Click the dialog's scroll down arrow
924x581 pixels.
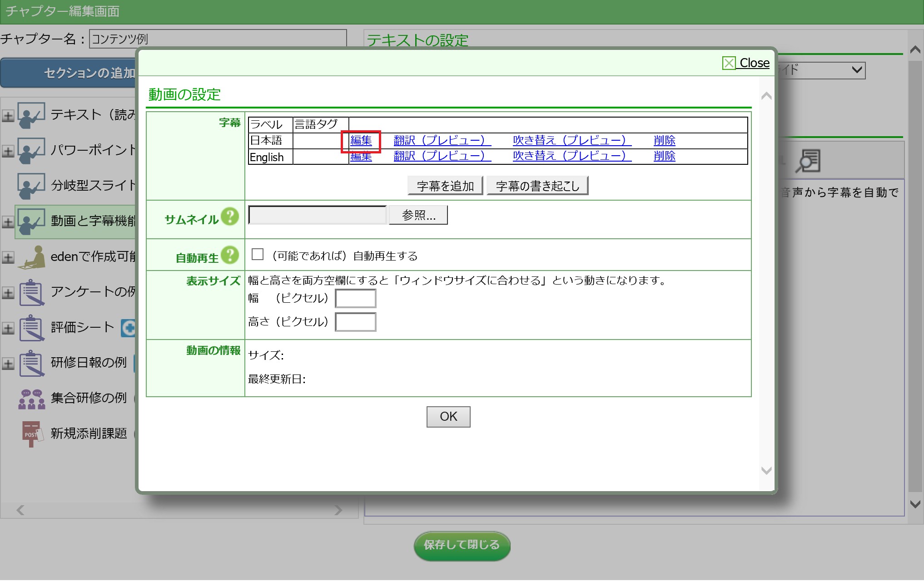[x=766, y=471]
